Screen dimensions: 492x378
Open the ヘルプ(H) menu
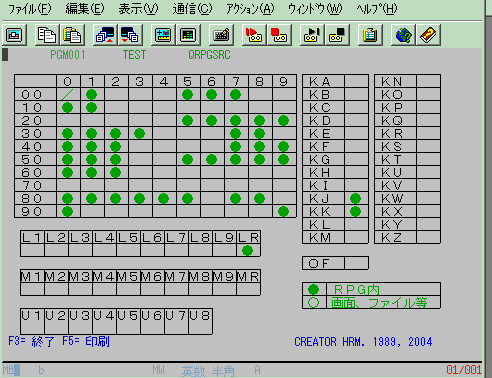point(377,9)
